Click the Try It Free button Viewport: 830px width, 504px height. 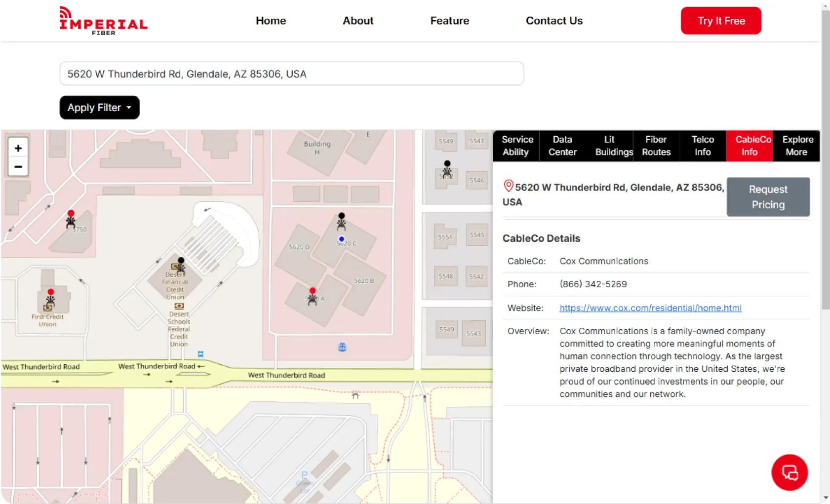(721, 21)
